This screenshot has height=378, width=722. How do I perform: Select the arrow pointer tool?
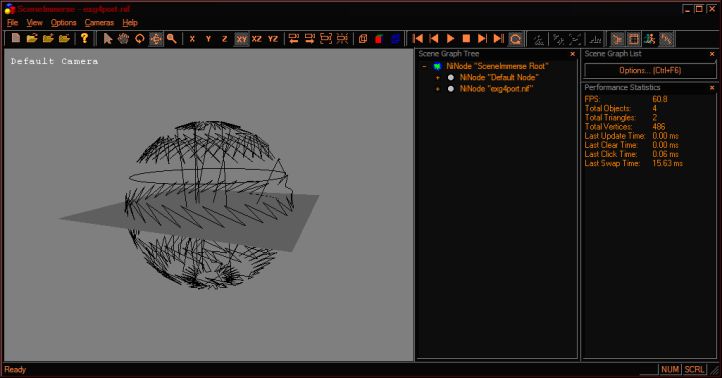point(108,39)
